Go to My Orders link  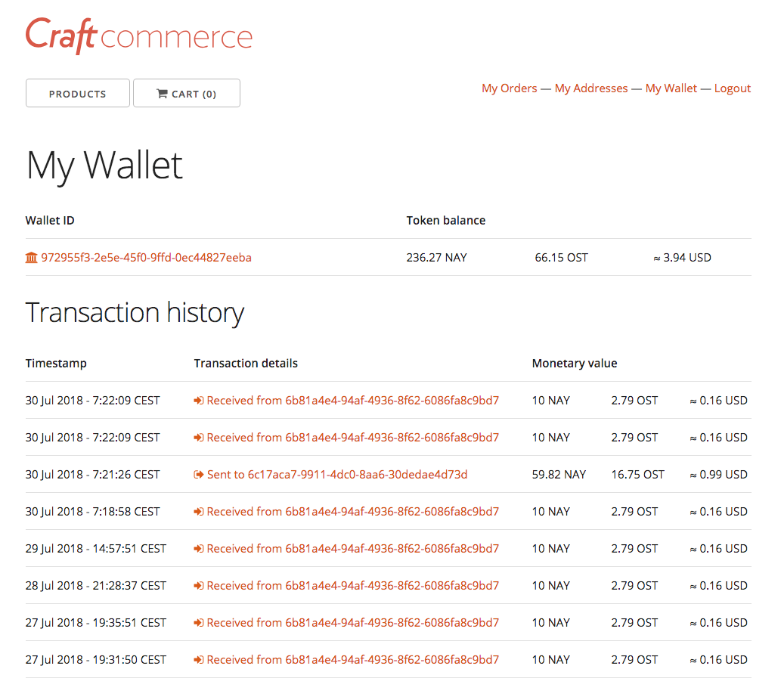point(509,88)
